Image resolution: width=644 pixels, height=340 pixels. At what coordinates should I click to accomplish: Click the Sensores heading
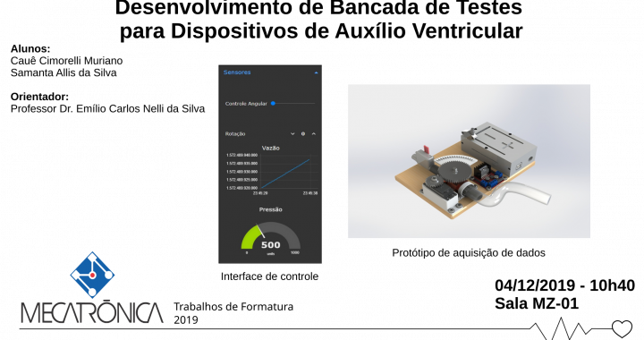coord(237,72)
